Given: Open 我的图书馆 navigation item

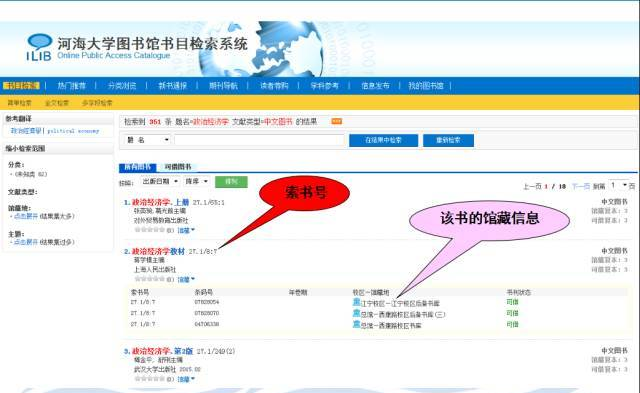Looking at the screenshot, I should (426, 86).
